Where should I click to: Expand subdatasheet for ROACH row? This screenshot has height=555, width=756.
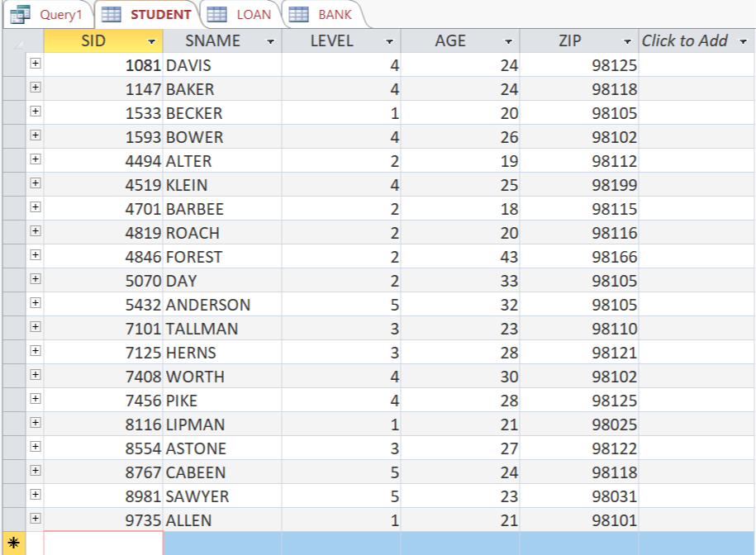coord(36,230)
